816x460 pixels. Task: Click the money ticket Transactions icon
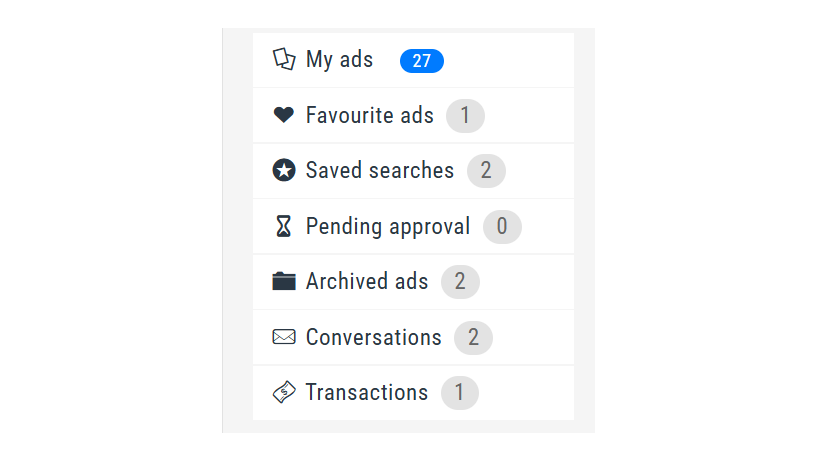pos(284,392)
